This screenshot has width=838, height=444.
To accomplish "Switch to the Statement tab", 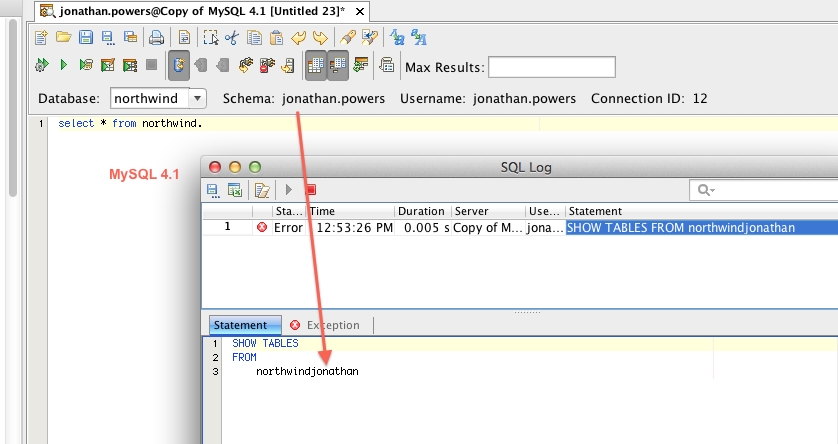I will 245,325.
